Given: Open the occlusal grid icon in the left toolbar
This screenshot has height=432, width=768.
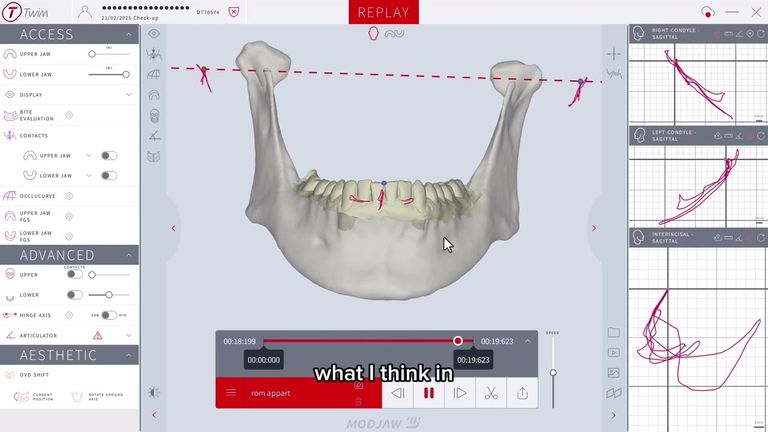Looking at the screenshot, I should click(154, 74).
